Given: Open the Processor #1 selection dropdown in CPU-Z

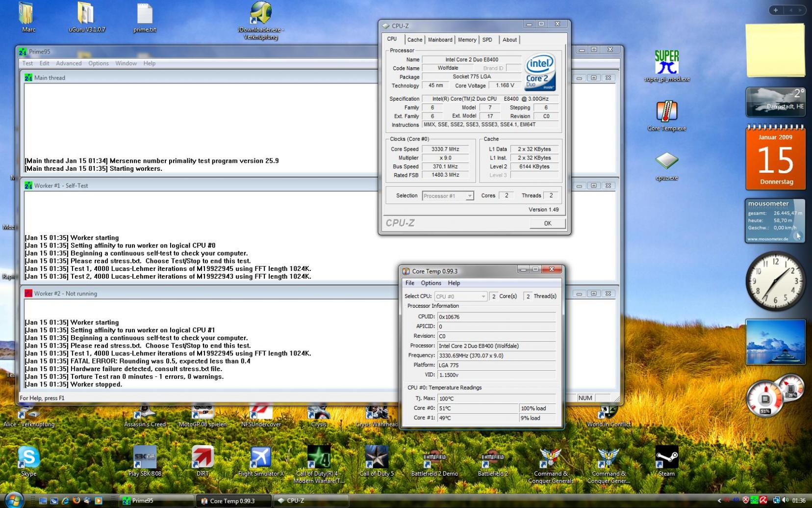Looking at the screenshot, I should 448,196.
